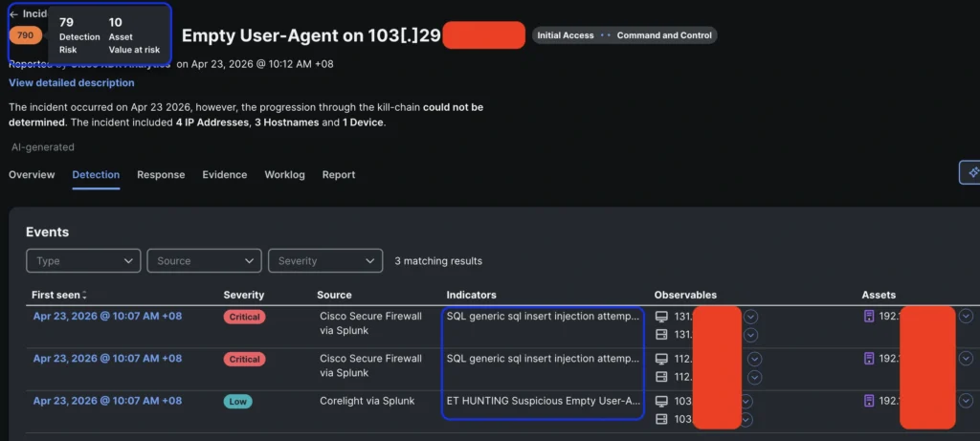This screenshot has width=980, height=441.
Task: Open the Response tab
Action: (161, 175)
